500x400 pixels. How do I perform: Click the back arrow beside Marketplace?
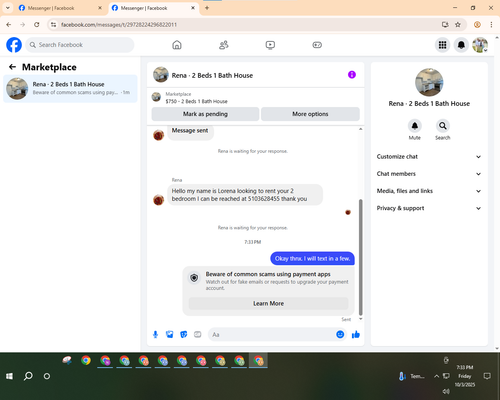[12, 67]
